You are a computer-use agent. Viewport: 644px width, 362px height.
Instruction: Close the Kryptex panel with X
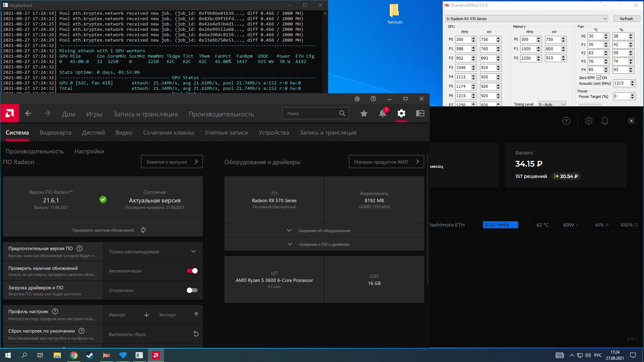click(631, 121)
